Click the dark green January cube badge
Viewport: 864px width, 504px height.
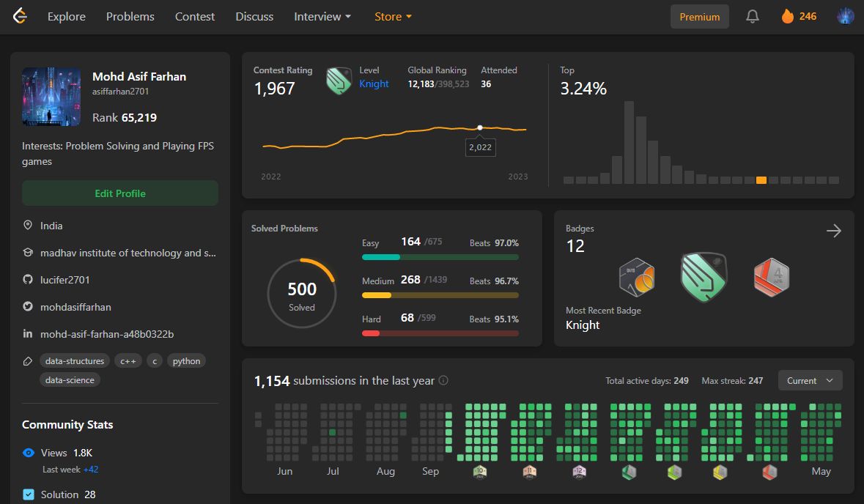point(629,472)
